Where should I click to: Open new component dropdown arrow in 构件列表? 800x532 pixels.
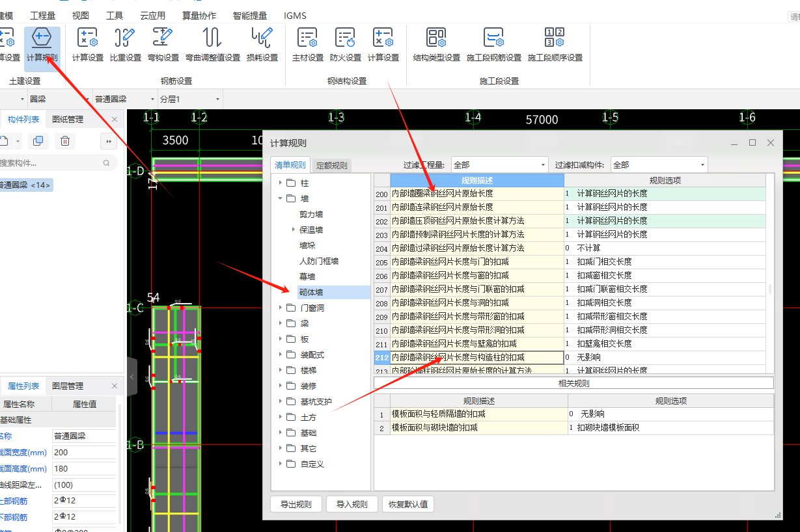click(18, 140)
